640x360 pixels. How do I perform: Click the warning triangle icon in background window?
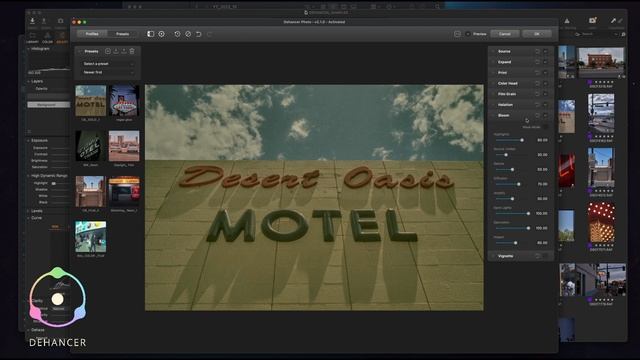567,21
